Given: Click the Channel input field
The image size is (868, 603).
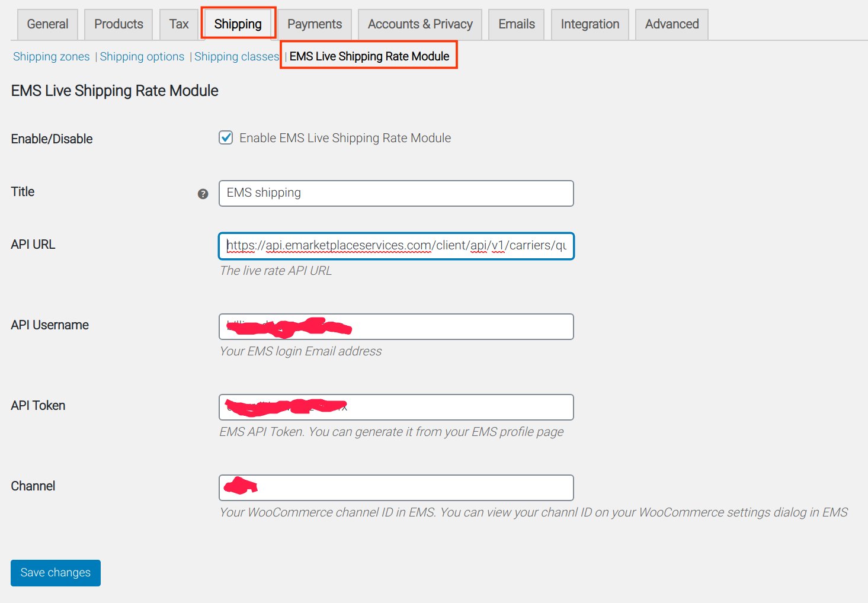Looking at the screenshot, I should coord(396,487).
